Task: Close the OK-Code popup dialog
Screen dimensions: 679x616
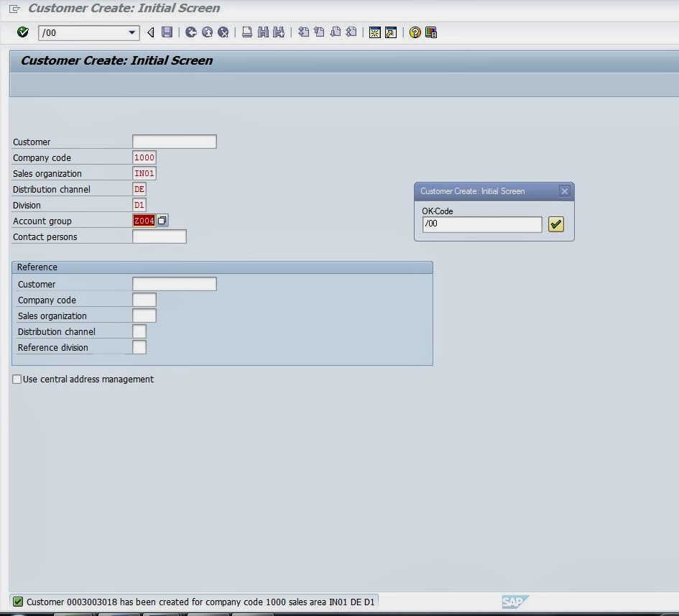Action: point(564,191)
